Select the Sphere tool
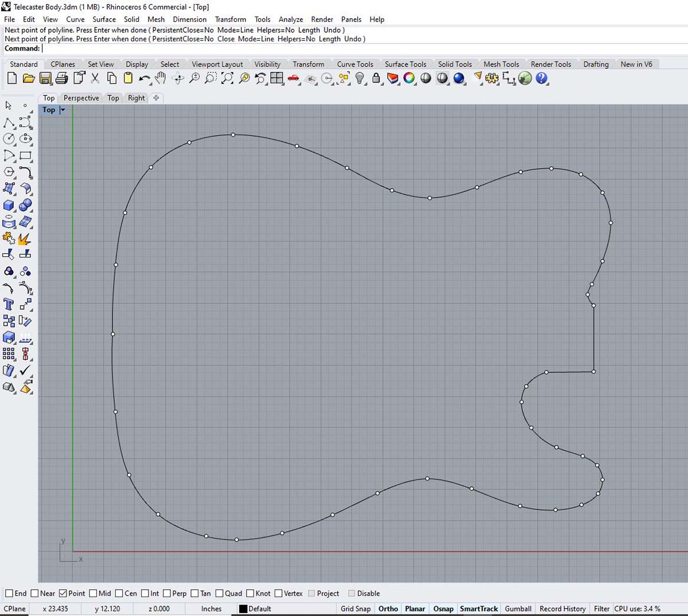This screenshot has width=688, height=616. [25, 205]
